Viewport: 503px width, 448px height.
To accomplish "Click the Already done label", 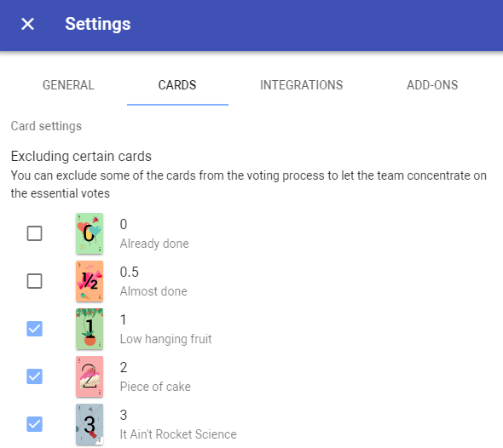I will (x=154, y=244).
